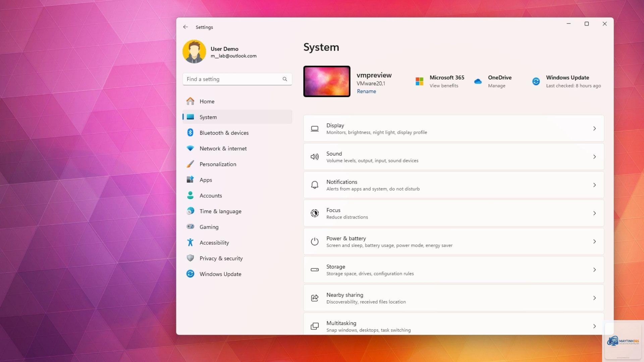Viewport: 644px width, 362px height.
Task: Click the Focus target icon
Action: click(315, 213)
